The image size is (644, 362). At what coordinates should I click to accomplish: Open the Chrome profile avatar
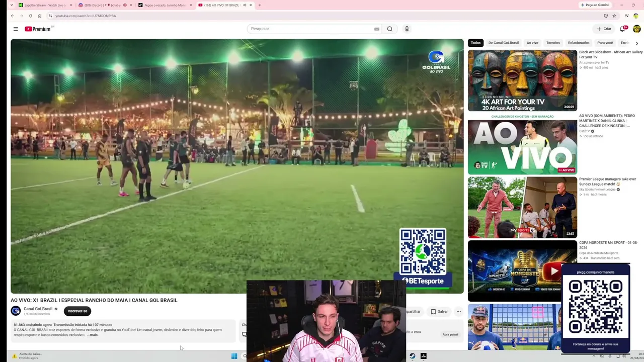tap(636, 16)
